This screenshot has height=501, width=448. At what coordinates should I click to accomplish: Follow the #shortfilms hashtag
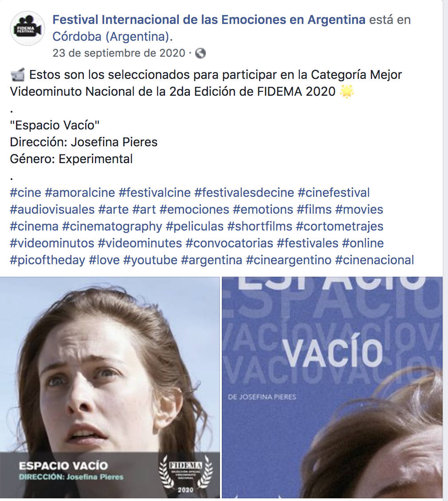pos(259,226)
